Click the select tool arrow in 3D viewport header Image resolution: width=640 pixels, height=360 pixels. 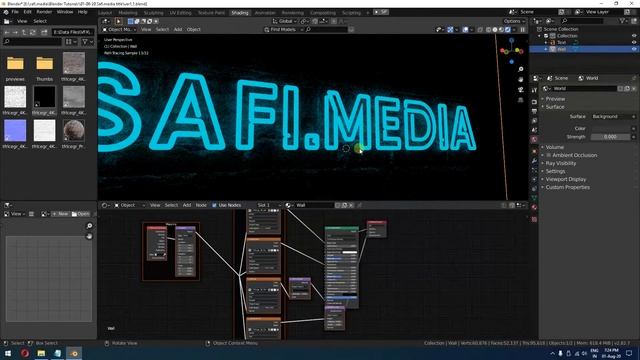(x=118, y=21)
